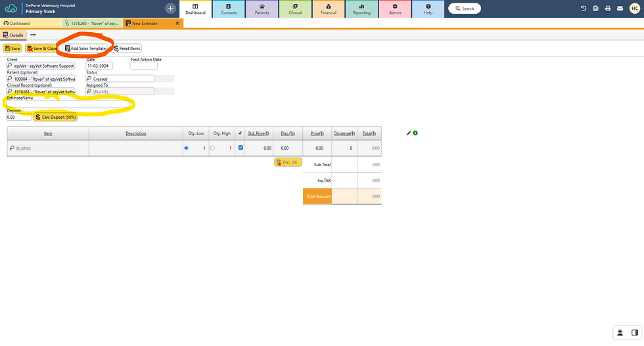Open the Clinical Record lookup field
Screen dimensions: 644x346
[41, 91]
